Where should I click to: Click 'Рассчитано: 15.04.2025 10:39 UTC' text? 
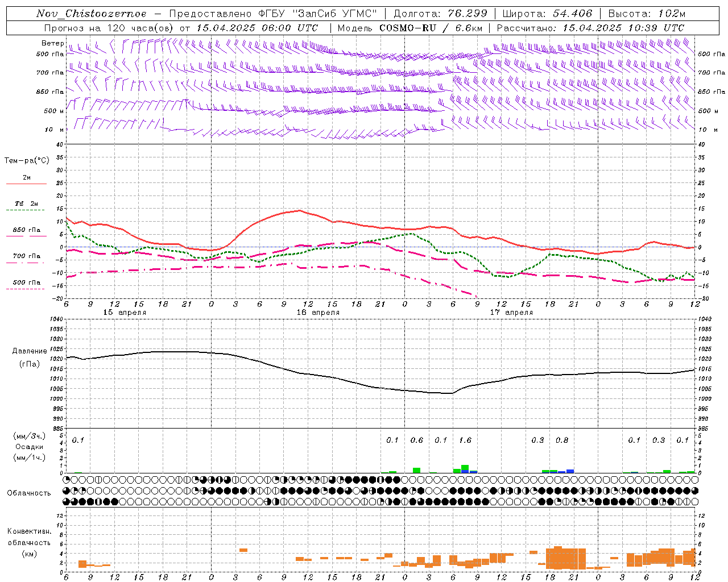click(590, 28)
